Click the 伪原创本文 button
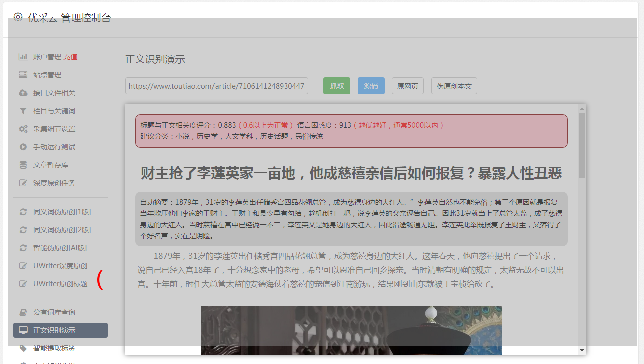The width and height of the screenshot is (644, 364). tap(454, 86)
